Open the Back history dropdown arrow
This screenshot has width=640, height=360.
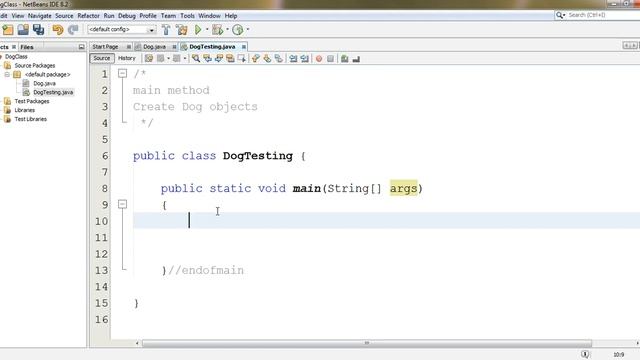[x=169, y=59]
